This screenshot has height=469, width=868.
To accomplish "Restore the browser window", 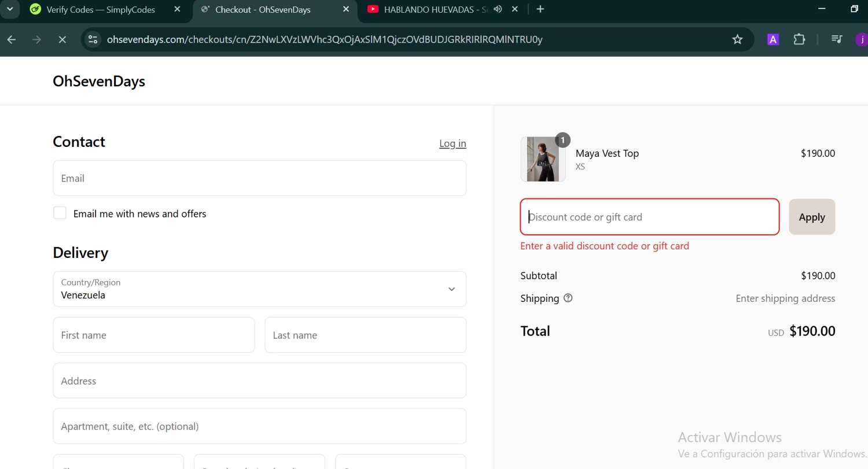I will (x=854, y=9).
